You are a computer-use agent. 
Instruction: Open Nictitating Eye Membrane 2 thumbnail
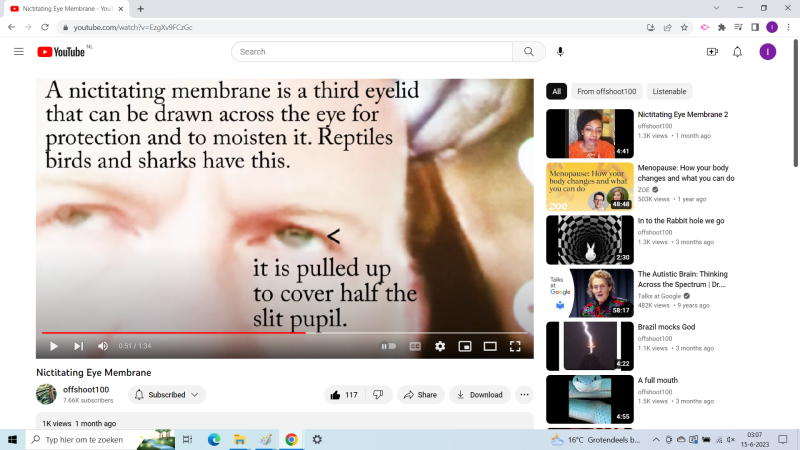tap(590, 134)
